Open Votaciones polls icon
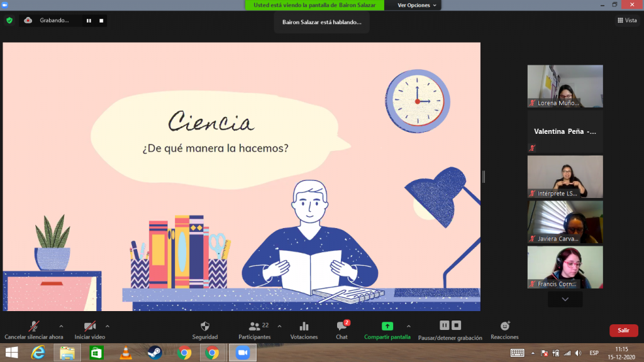This screenshot has height=362, width=644. (x=304, y=326)
